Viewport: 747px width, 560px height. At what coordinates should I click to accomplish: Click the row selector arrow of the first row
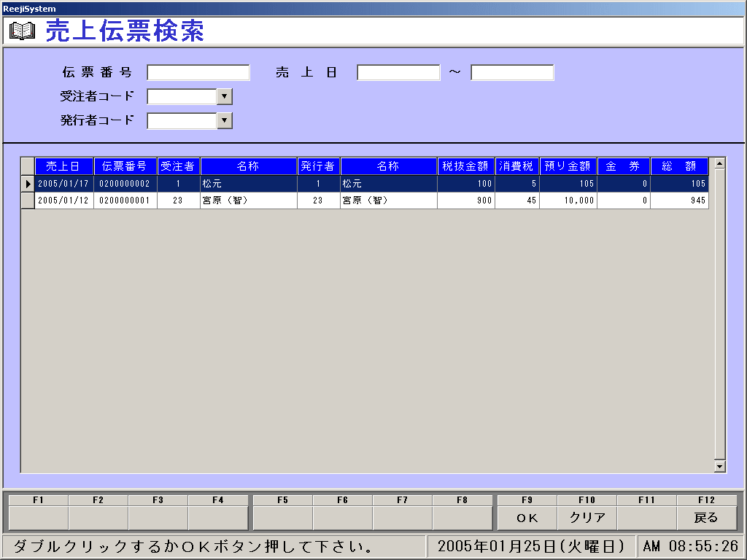click(28, 184)
